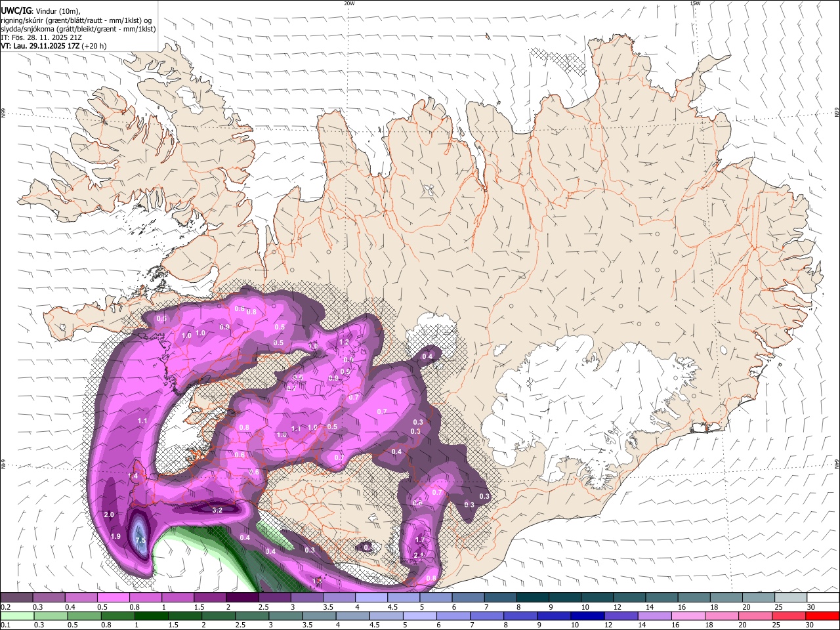This screenshot has height=630, width=840.
Task: Click the 1.7 precipitation value label
Action: 421,540
